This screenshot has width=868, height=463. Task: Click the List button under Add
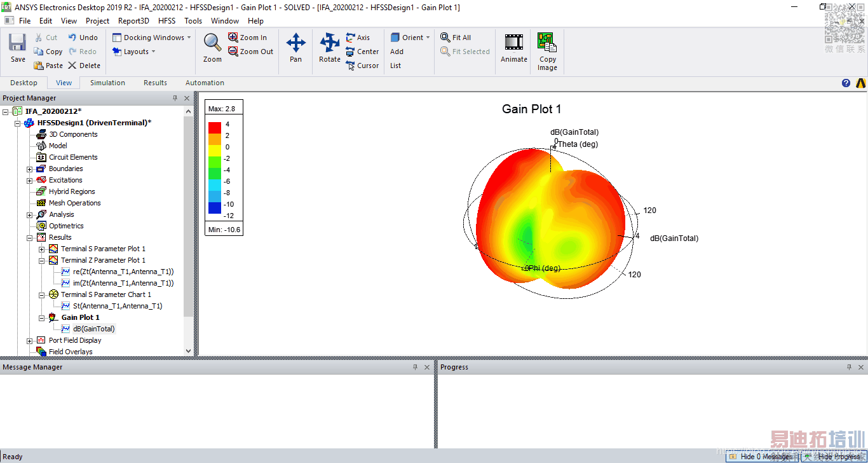395,66
